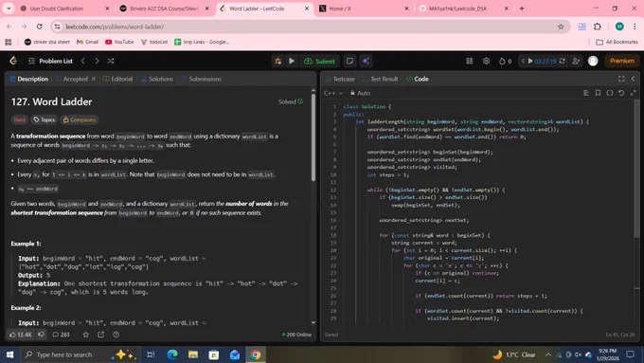644x363 pixels.
Task: Close the Accepted tab
Action: (x=93, y=79)
